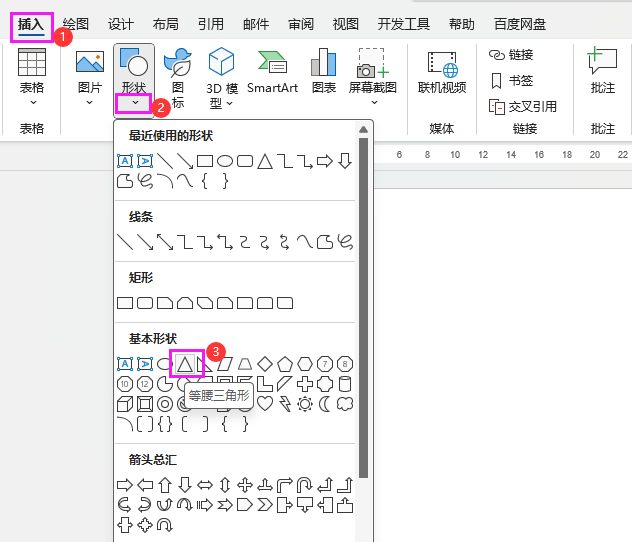Choose the dodecagon (12) shape

(x=145, y=384)
